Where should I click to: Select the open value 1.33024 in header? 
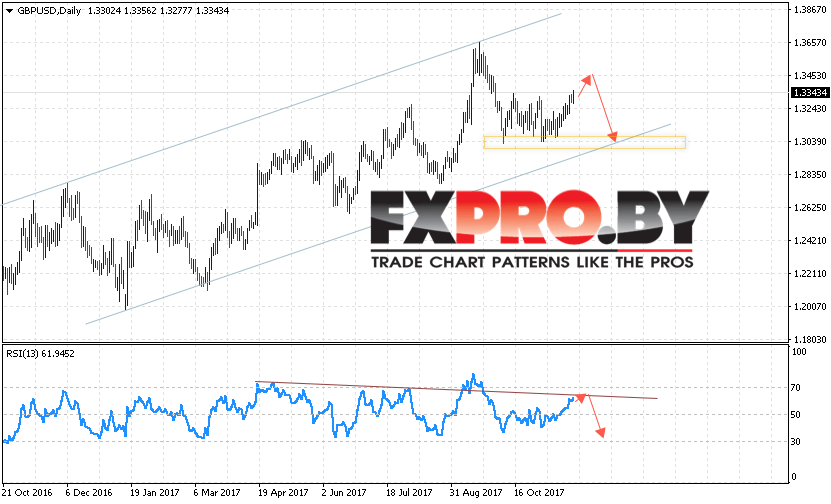[x=104, y=11]
